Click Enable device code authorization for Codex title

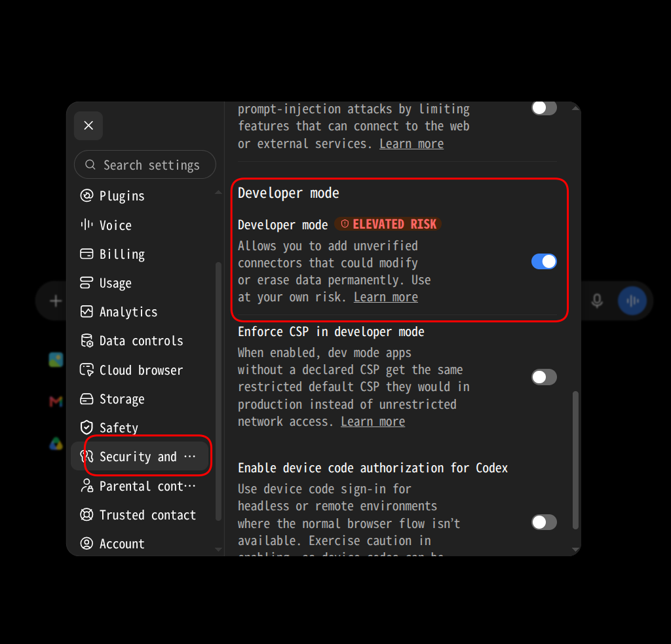pyautogui.click(x=372, y=468)
